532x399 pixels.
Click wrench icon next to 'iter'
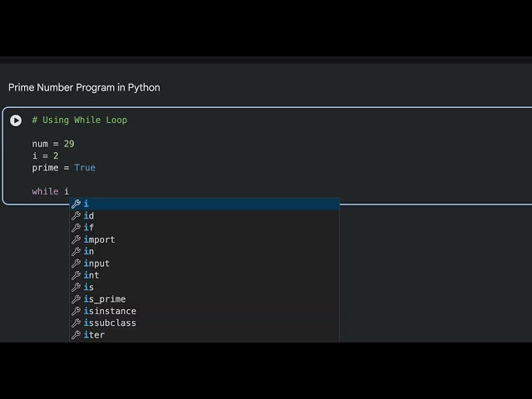point(76,335)
